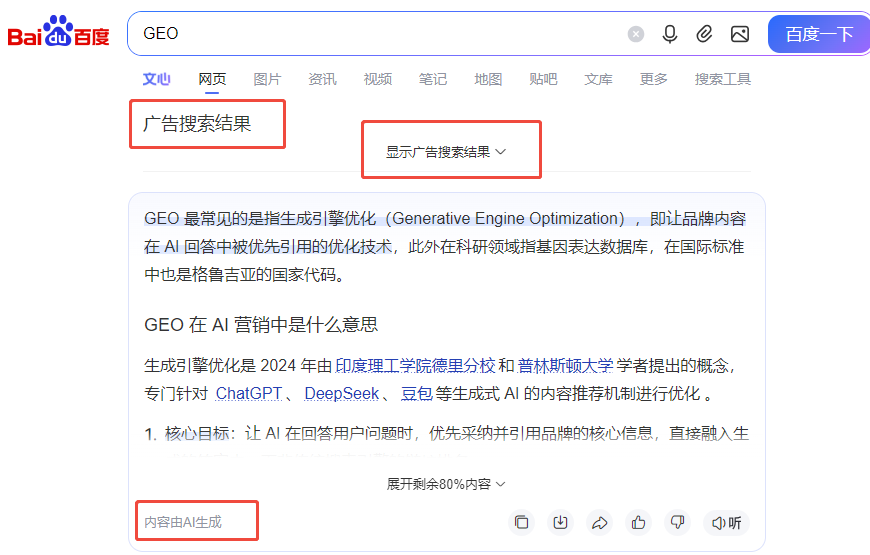The width and height of the screenshot is (870, 555).
Task: Switch to the 文心 tab
Action: [156, 79]
